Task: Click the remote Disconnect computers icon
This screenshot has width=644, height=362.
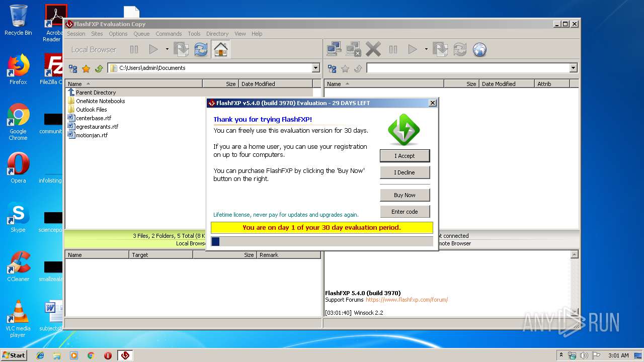Action: (x=354, y=49)
